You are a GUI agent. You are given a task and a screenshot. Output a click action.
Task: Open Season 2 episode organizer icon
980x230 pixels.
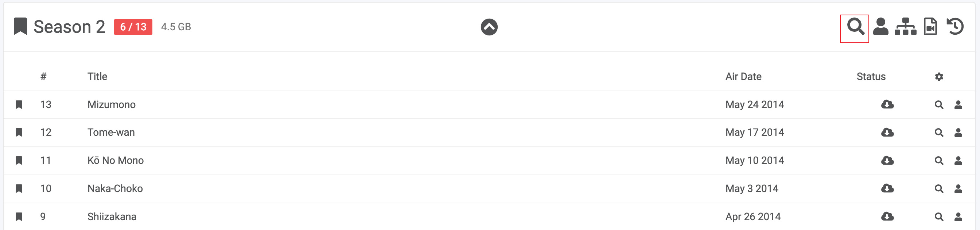[905, 27]
